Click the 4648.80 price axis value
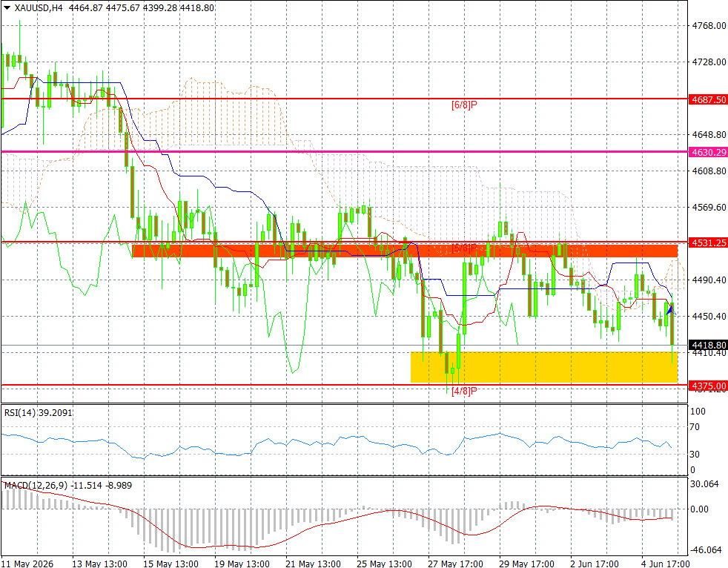 click(709, 135)
